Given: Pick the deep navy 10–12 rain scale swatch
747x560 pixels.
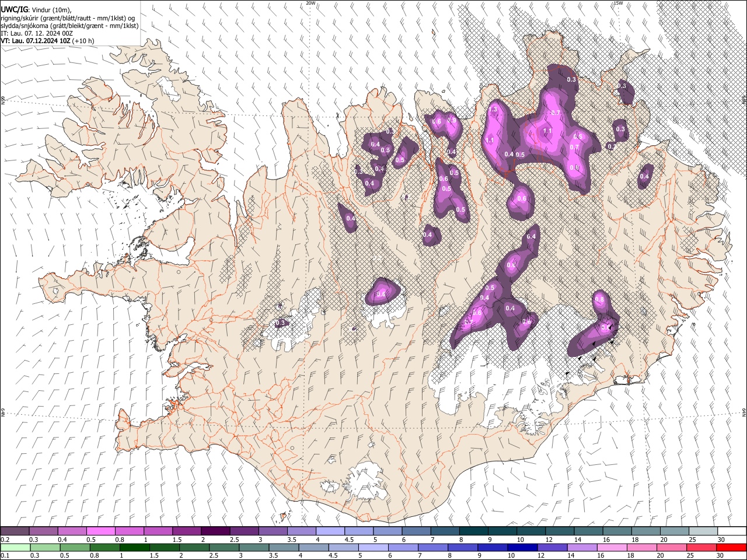Looking at the screenshot, I should coord(523,548).
